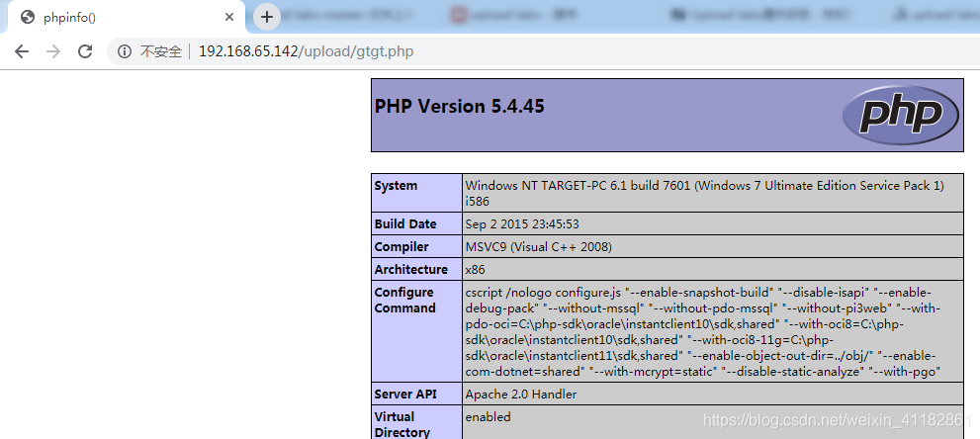Click the browser back arrow
This screenshot has height=439, width=980.
click(22, 51)
